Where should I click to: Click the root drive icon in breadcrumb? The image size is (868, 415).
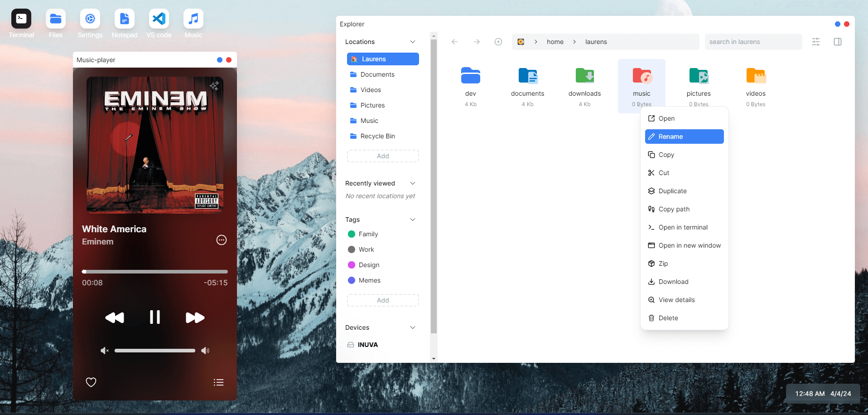tap(521, 42)
